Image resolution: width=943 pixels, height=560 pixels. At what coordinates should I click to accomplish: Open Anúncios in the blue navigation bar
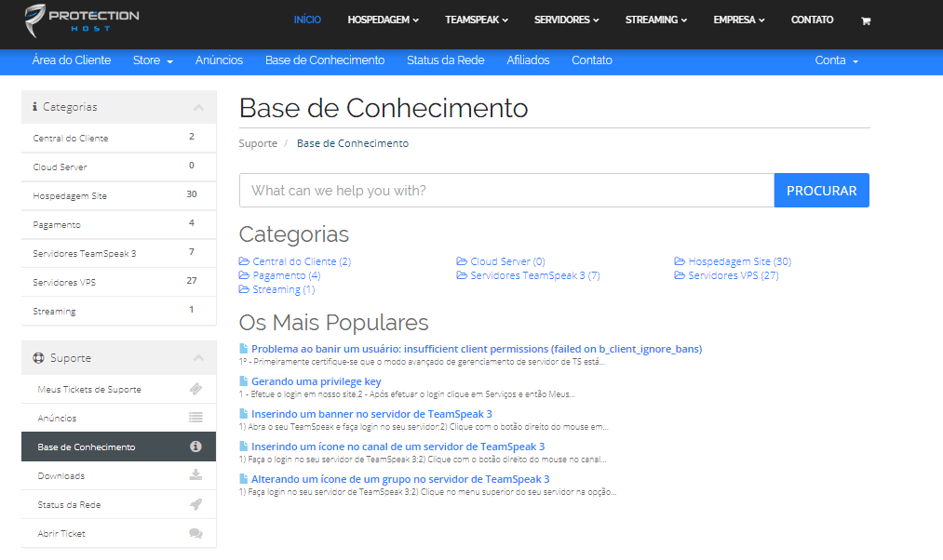click(219, 60)
